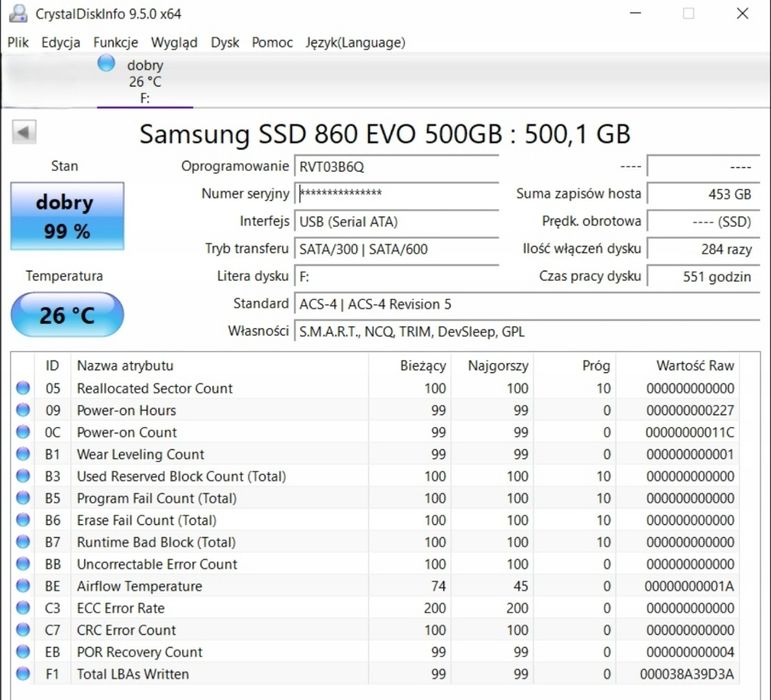The width and height of the screenshot is (771, 700).
Task: Minimize the CrystalDiskInfo window
Action: click(x=636, y=13)
